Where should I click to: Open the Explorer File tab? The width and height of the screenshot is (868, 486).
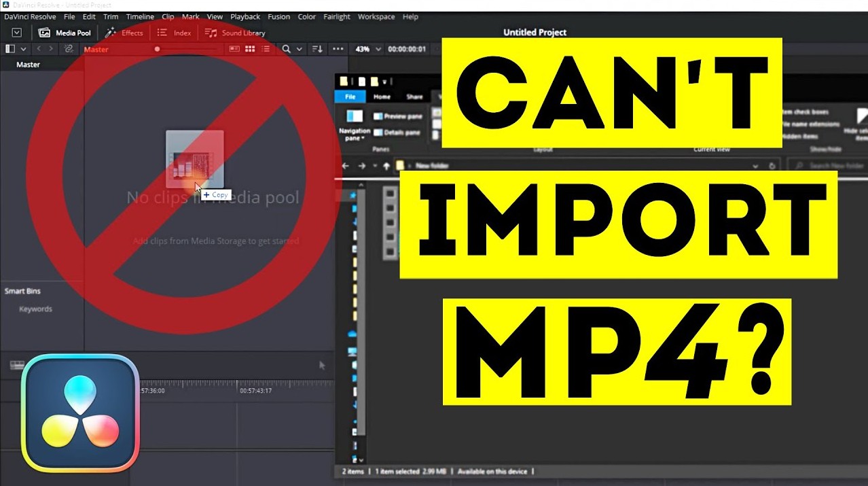click(350, 97)
